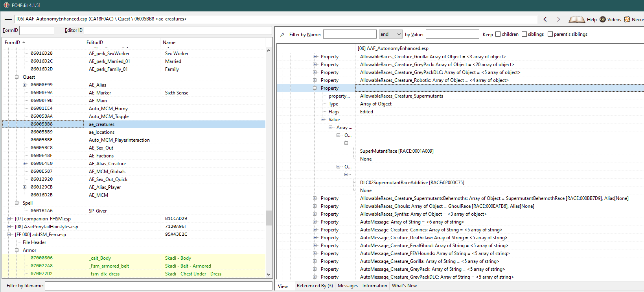Expand the AllowableRaces_Creature_Gorilla property

click(x=315, y=57)
